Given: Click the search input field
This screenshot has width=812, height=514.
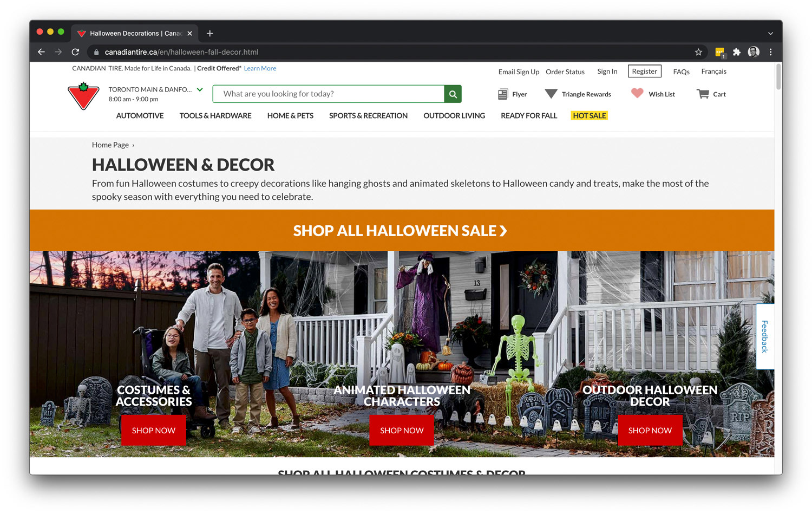Looking at the screenshot, I should point(329,94).
